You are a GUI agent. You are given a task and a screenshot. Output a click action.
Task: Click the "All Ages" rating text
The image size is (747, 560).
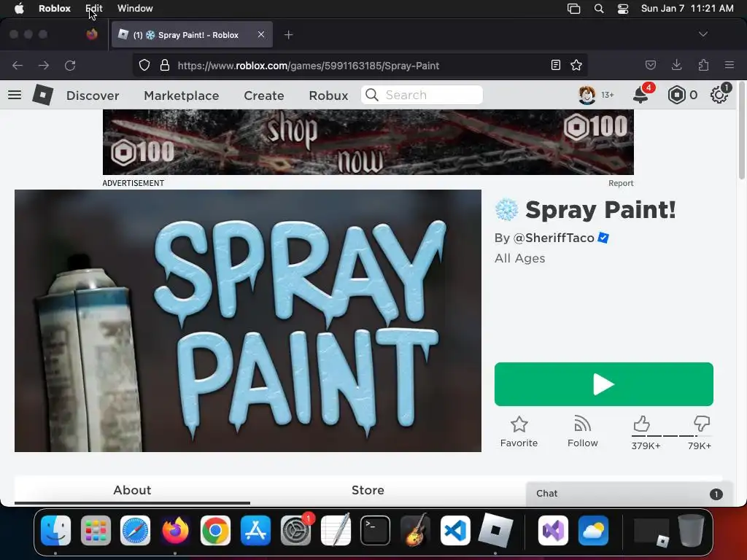click(519, 258)
